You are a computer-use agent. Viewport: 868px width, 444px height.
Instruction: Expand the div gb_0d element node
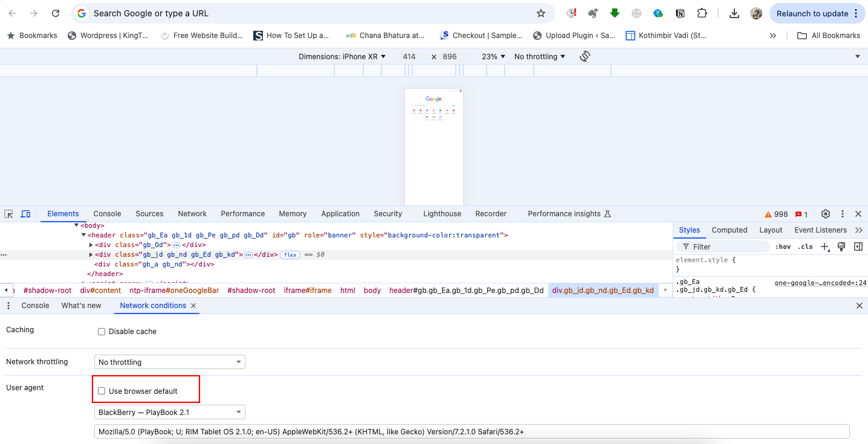91,245
